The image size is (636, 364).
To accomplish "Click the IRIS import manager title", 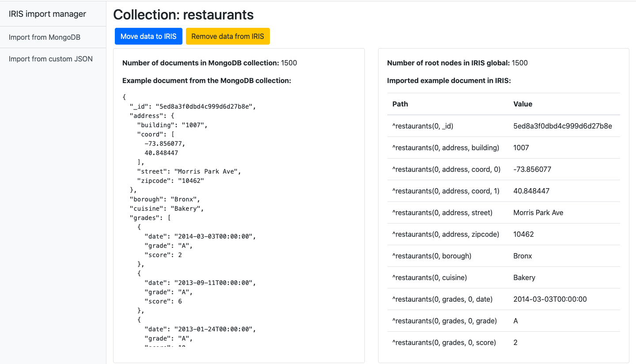I will tap(47, 14).
